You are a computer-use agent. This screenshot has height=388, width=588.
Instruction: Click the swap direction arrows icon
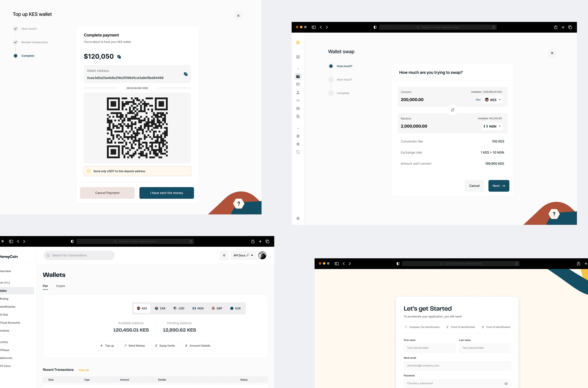click(x=452, y=110)
